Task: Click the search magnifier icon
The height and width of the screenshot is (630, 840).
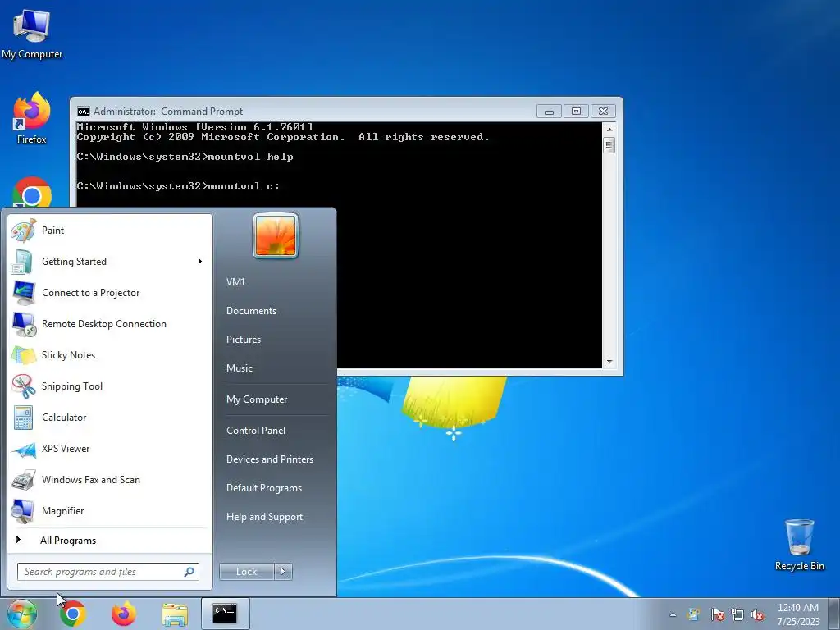Action: point(189,572)
